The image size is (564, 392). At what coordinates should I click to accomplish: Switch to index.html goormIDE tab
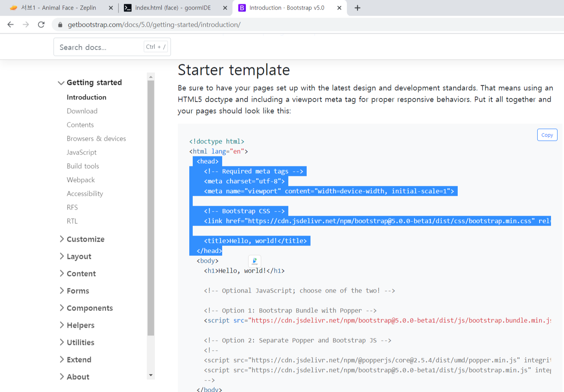[x=173, y=8]
